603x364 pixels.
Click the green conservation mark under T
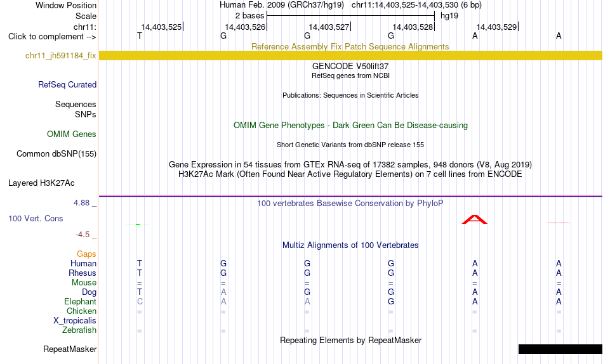[138, 224]
